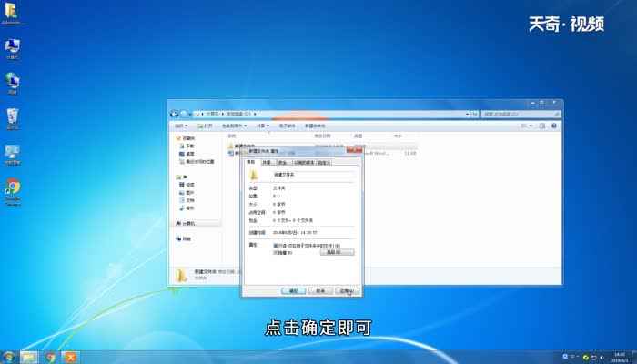Click 打开 Open in Explorer toolbar
637x364 pixels.
coord(205,126)
